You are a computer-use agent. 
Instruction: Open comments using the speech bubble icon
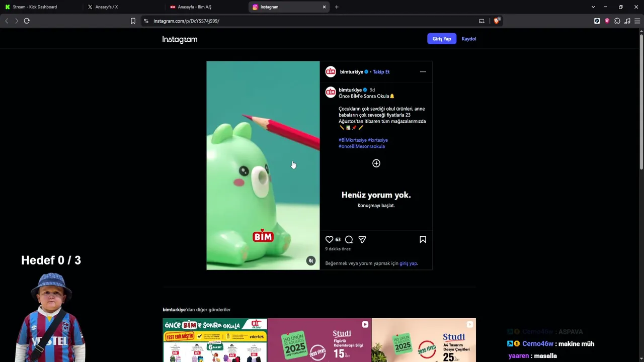point(349,240)
